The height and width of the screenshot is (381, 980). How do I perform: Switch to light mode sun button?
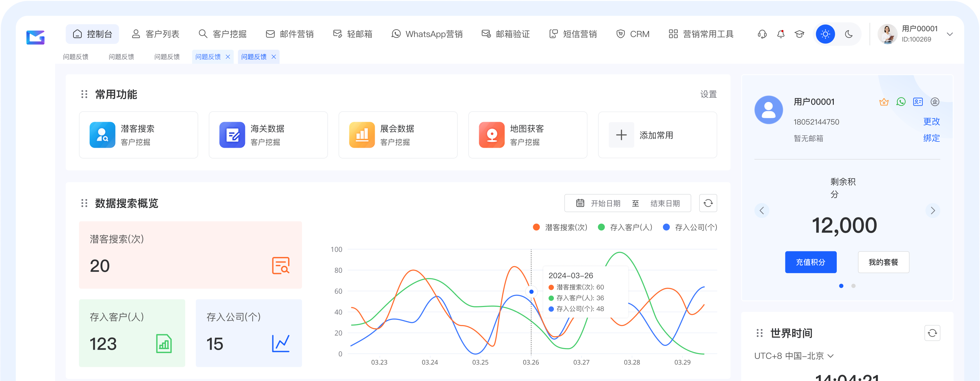[x=825, y=34]
